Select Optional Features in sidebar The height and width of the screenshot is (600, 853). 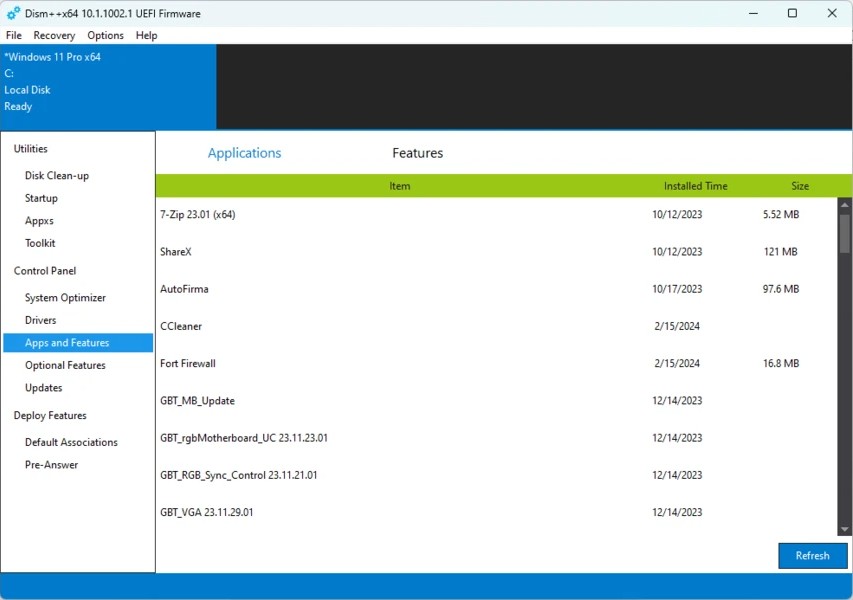tap(65, 365)
